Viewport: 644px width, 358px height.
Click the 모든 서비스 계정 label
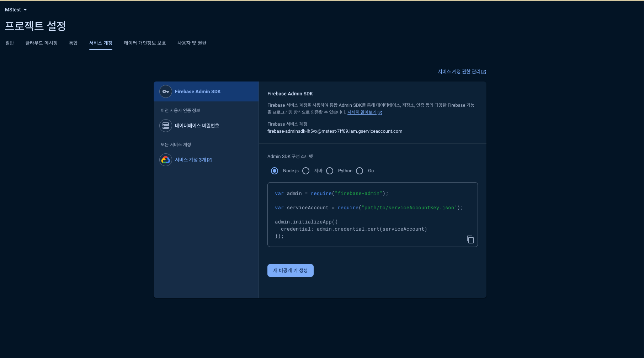point(176,144)
